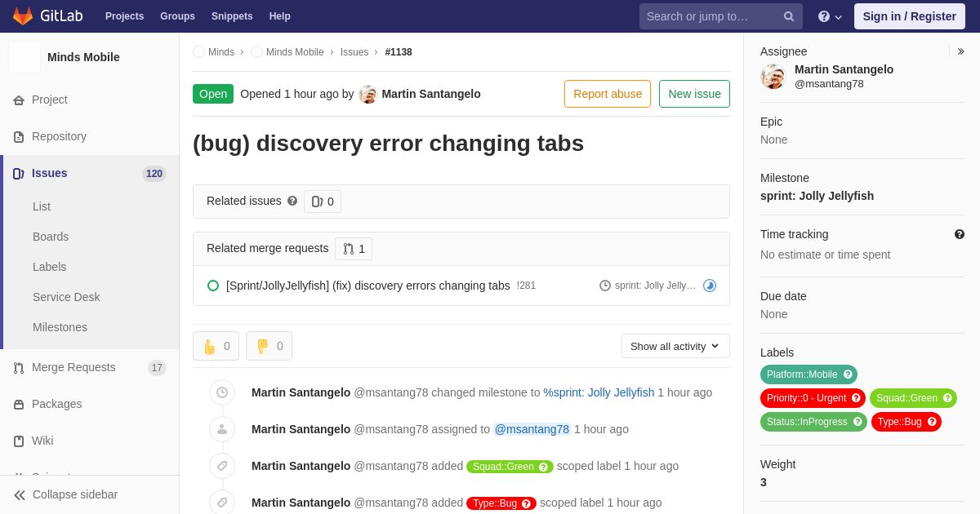Open the Projects menu
Image resolution: width=980 pixels, height=514 pixels.
pyautogui.click(x=125, y=16)
